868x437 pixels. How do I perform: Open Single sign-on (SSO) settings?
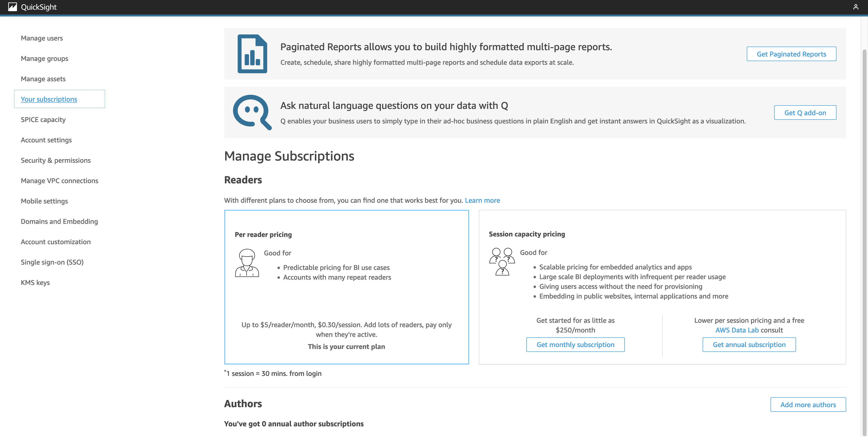point(52,262)
